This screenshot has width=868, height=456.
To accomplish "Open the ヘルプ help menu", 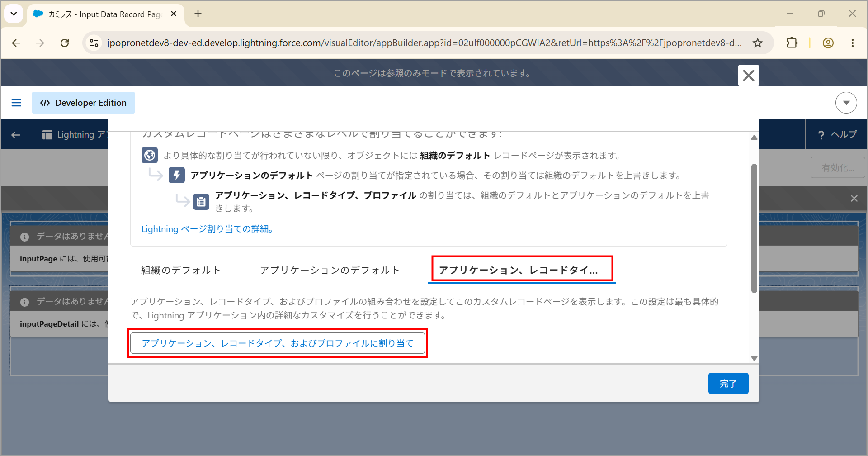I will (838, 134).
